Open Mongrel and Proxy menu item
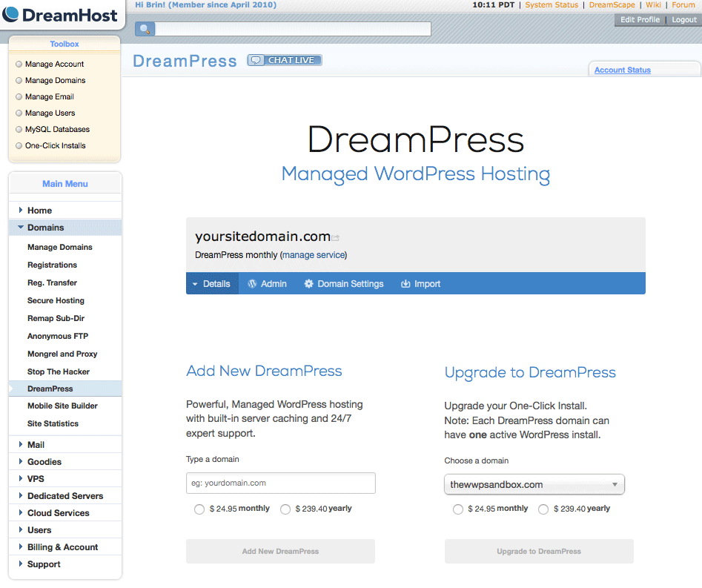The width and height of the screenshot is (702, 588). 62,354
